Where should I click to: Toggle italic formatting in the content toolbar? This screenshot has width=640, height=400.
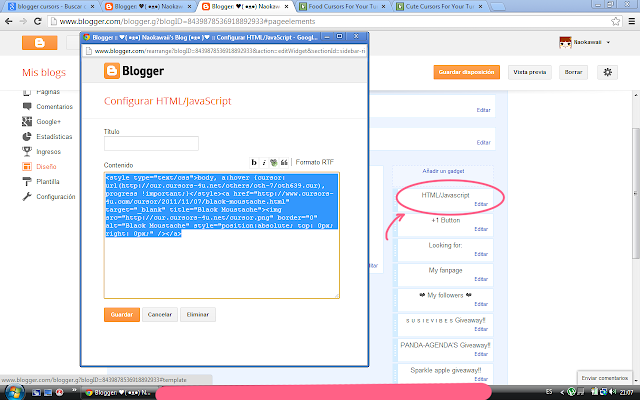coord(264,162)
